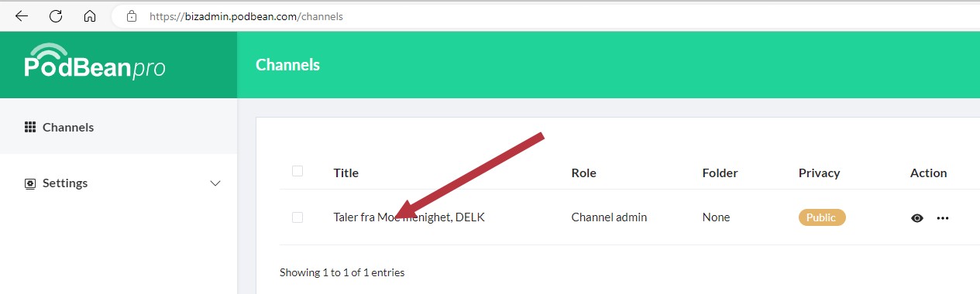The image size is (980, 294).
Task: Open the Channels sidebar menu item
Action: [119, 127]
